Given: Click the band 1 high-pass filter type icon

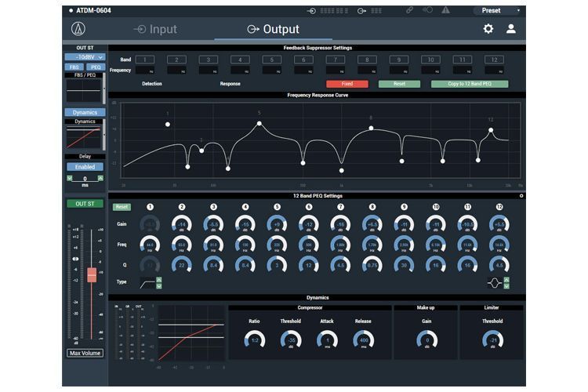Looking at the screenshot, I should 147,283.
